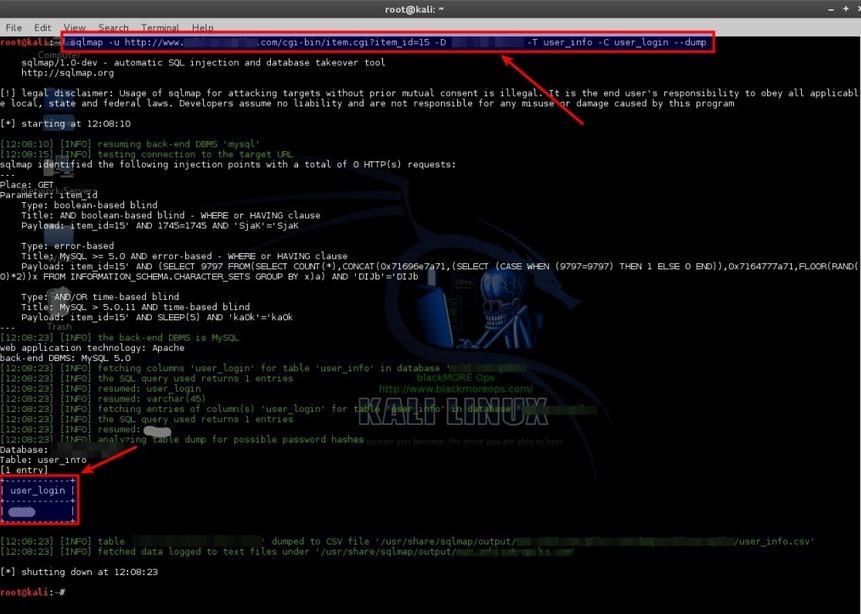
Task: Click 'the back-end DBMS is MySQL' line
Action: (120, 338)
